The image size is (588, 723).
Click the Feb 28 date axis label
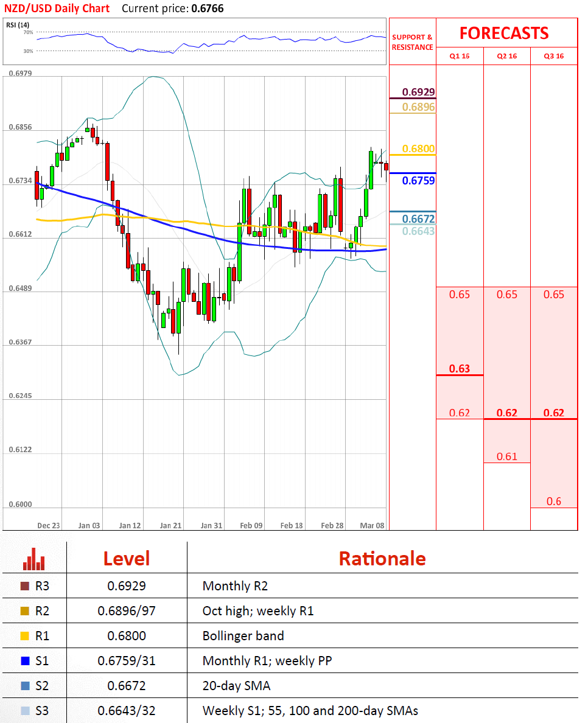coord(332,525)
